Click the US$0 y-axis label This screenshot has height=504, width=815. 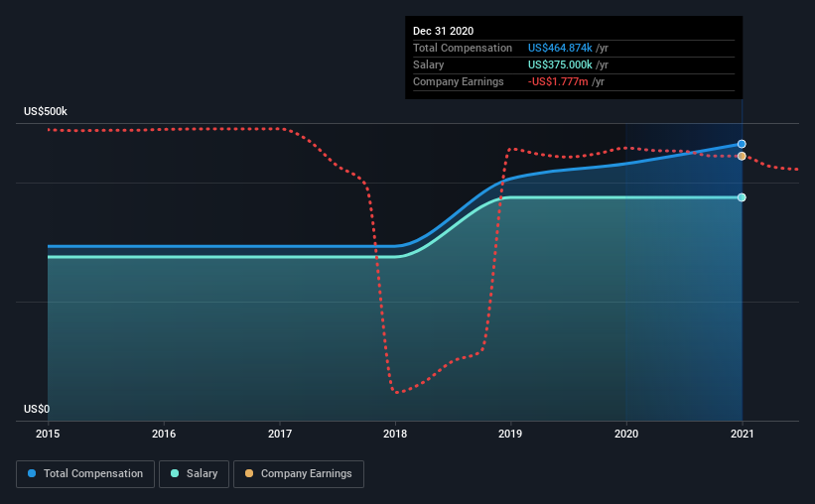[37, 409]
